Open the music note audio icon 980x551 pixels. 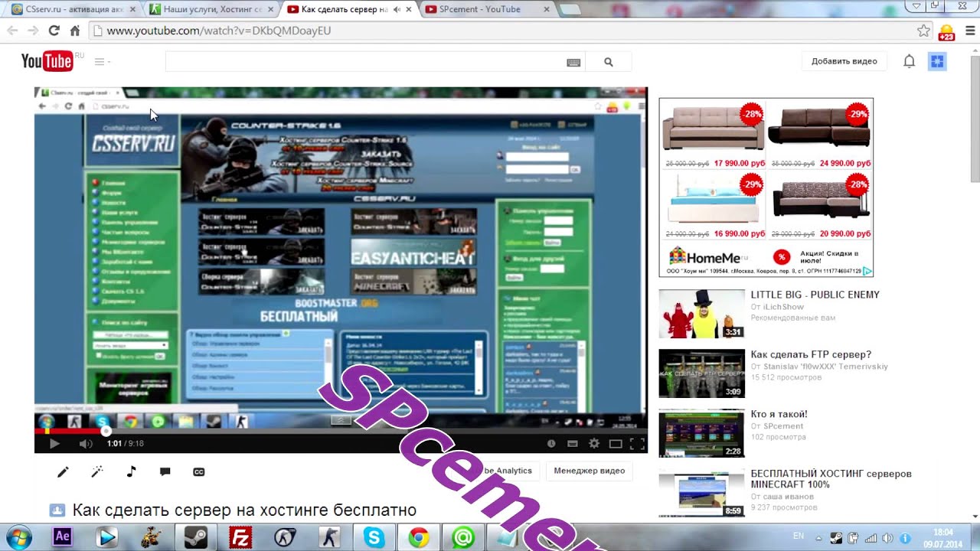pos(131,472)
